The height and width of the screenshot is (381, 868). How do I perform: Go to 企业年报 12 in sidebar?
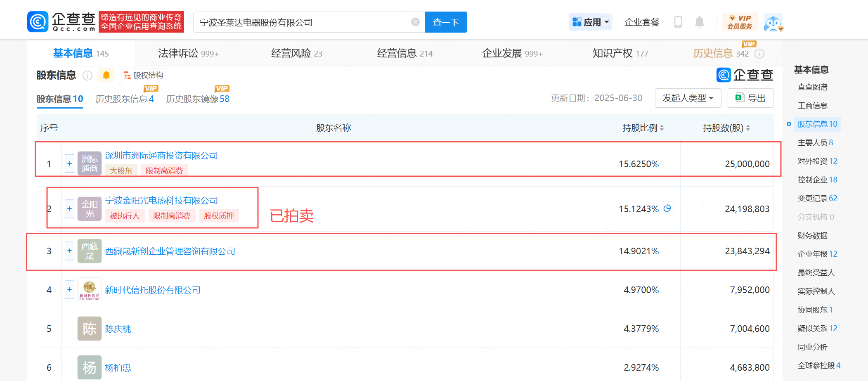[x=817, y=254]
